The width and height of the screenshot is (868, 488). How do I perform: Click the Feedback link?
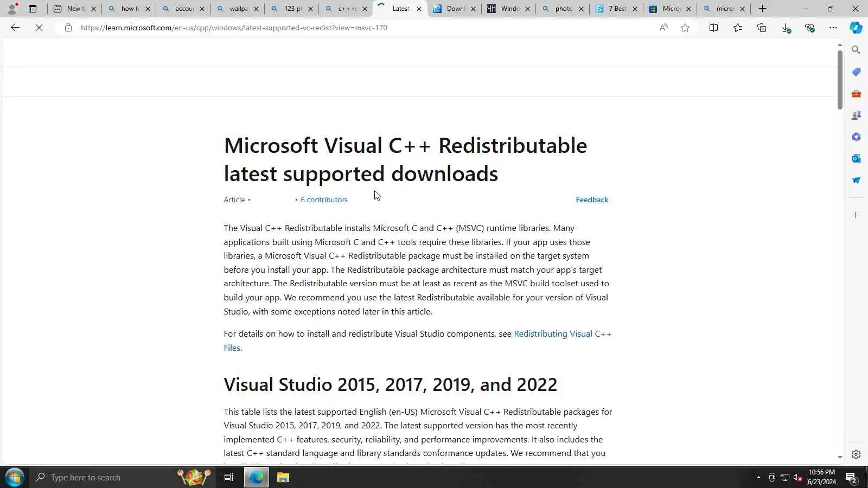tap(592, 200)
